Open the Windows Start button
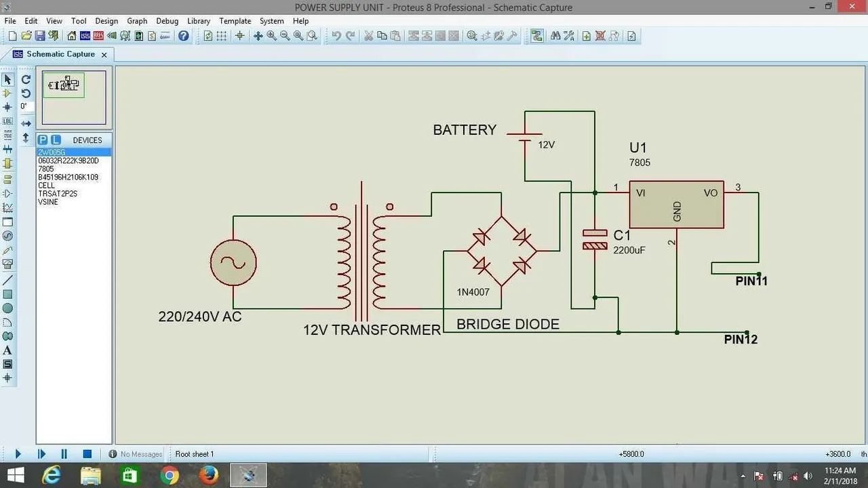Image resolution: width=868 pixels, height=488 pixels. pos(15,476)
